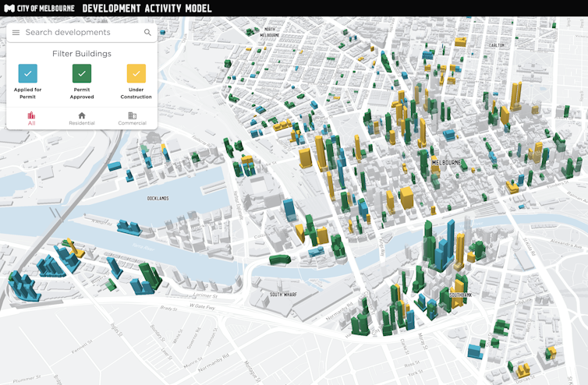Select the All buildings tab

click(31, 118)
